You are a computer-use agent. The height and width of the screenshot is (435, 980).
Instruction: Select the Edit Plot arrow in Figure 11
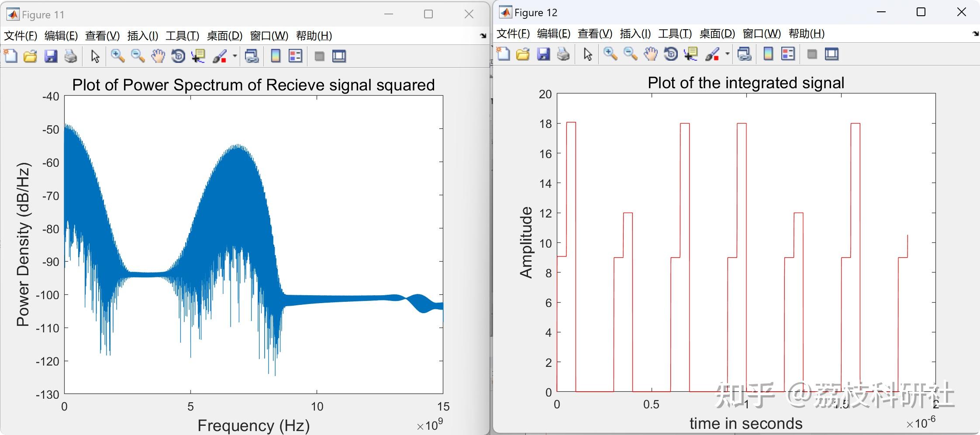tap(95, 56)
